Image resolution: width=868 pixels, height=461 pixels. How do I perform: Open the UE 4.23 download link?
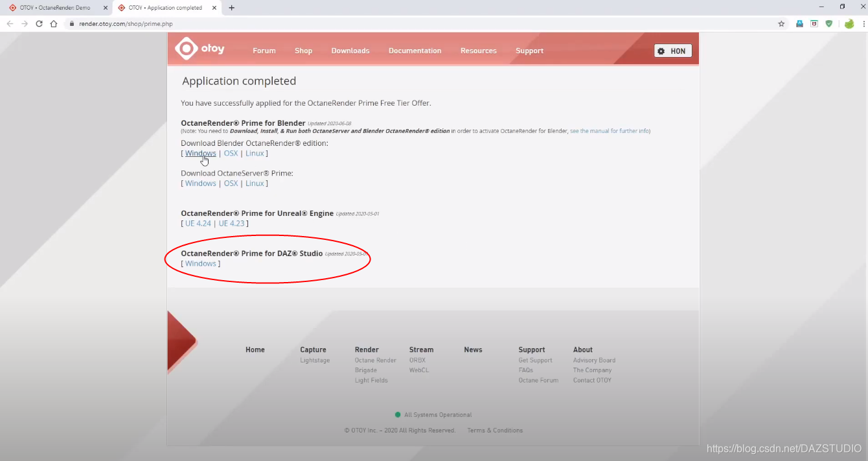(232, 224)
